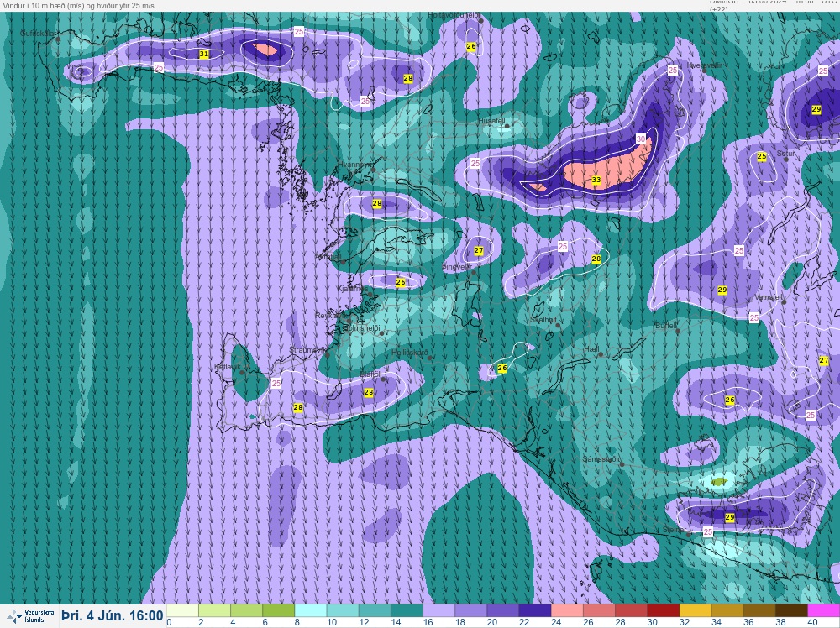Click the gust value 27 near Þingvellir
The height and width of the screenshot is (628, 840).
[479, 250]
